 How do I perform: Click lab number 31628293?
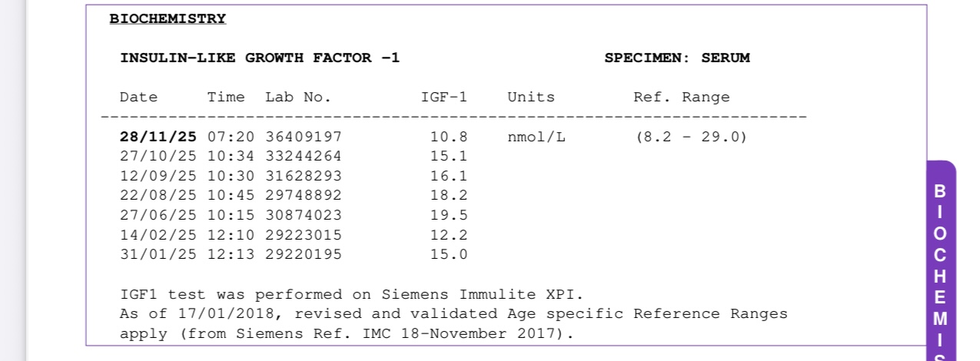point(304,176)
